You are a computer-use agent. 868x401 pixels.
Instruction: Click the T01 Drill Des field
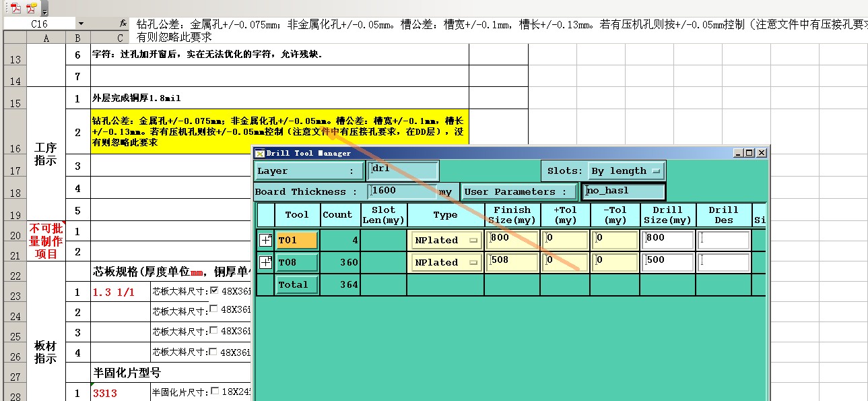point(724,240)
